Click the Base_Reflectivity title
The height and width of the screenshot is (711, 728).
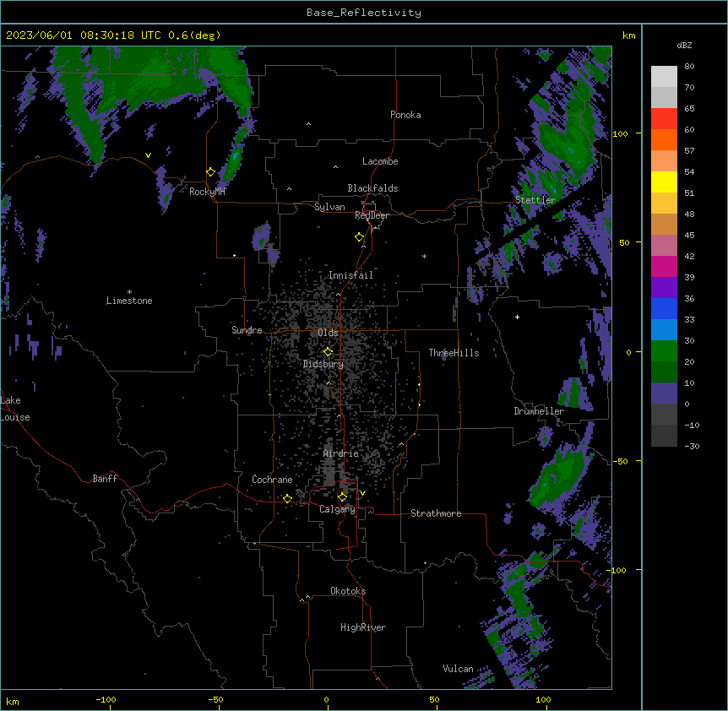[x=364, y=13]
